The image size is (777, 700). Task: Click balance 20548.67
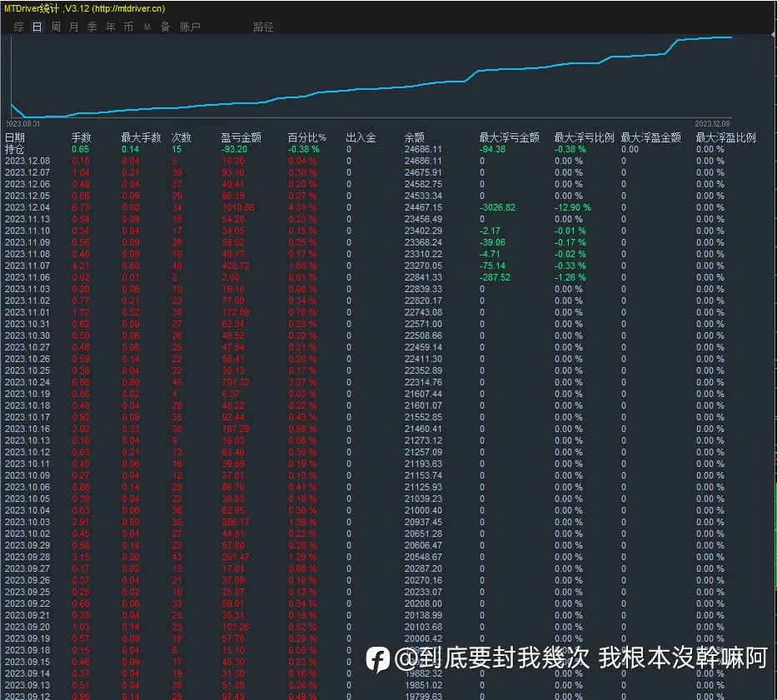tap(423, 557)
